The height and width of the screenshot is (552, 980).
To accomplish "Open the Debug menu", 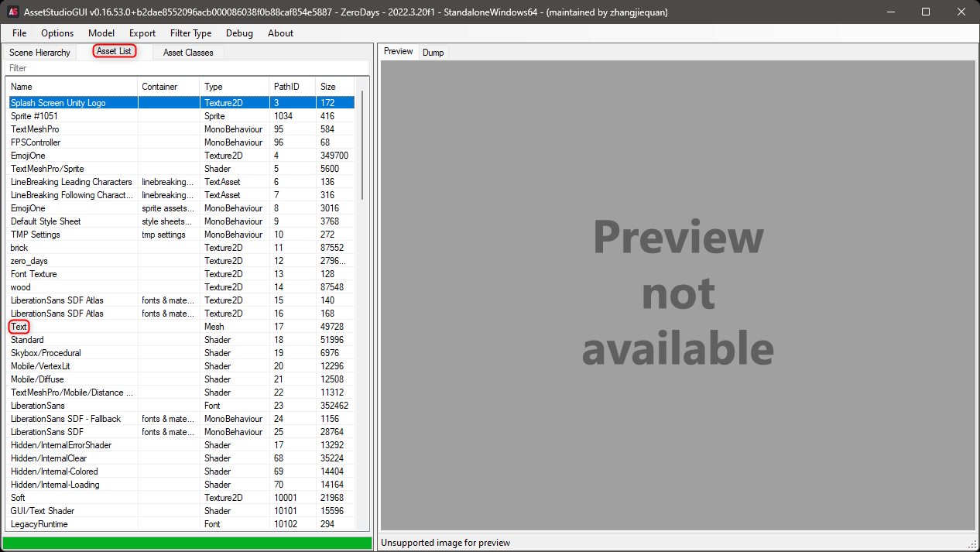I will point(238,33).
